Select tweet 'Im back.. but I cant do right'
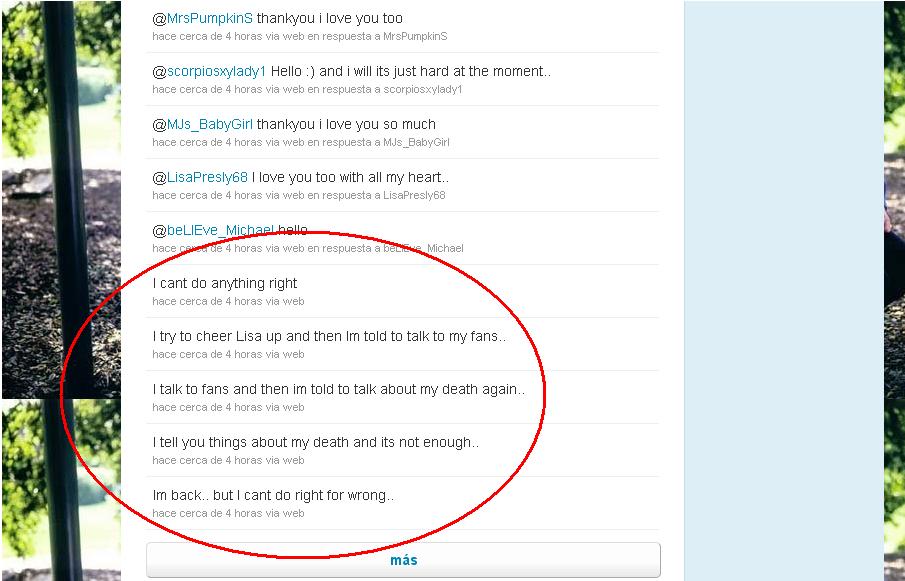 click(x=273, y=496)
